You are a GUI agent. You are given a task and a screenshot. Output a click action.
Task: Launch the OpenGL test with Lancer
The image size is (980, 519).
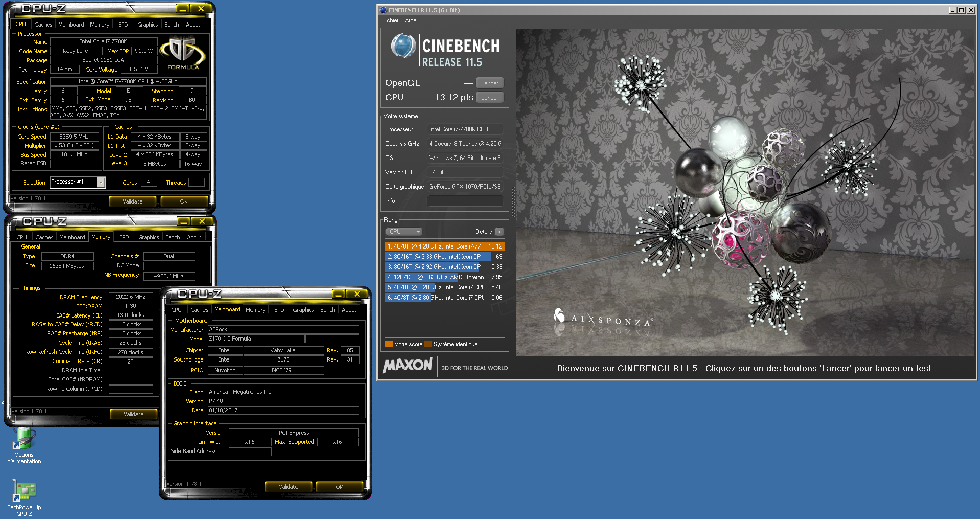coord(490,83)
